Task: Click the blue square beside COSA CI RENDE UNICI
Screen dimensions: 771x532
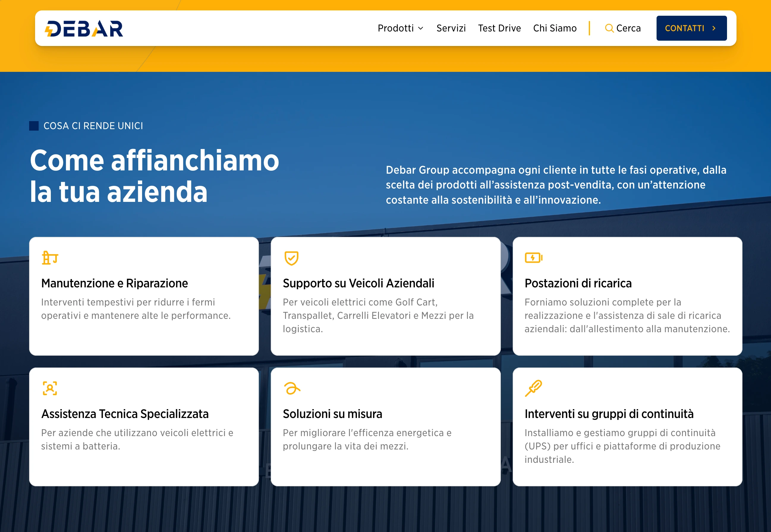Action: point(34,126)
